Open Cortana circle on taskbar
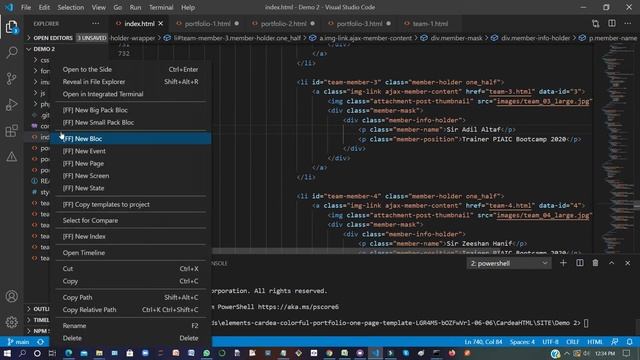640x360 pixels. click(x=37, y=353)
